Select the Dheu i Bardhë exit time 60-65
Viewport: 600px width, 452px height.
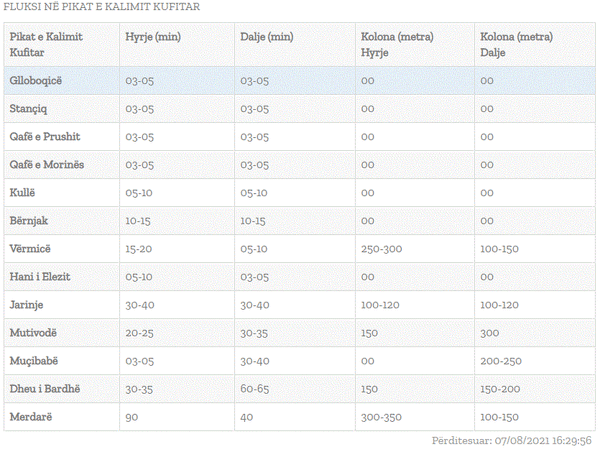click(x=254, y=389)
